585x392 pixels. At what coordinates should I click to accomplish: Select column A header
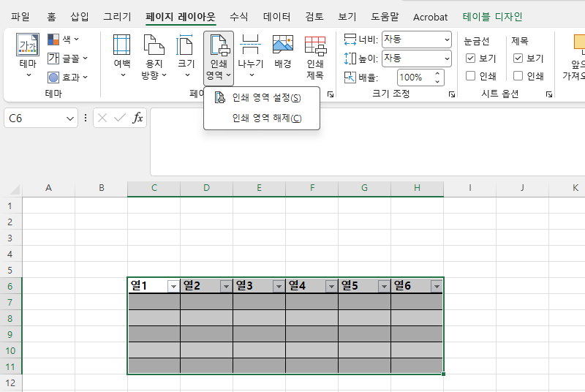click(x=48, y=188)
